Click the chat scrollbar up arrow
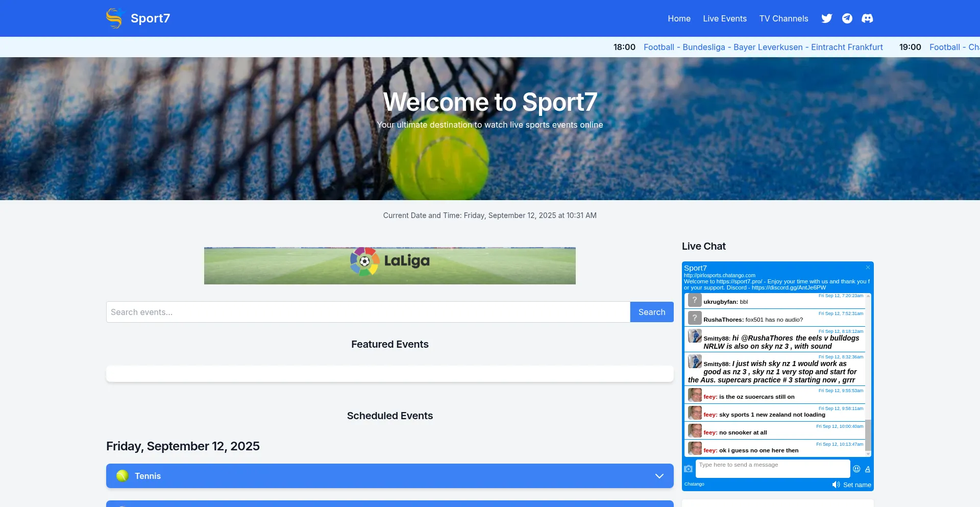Screen dimensions: 980x507 (868, 296)
